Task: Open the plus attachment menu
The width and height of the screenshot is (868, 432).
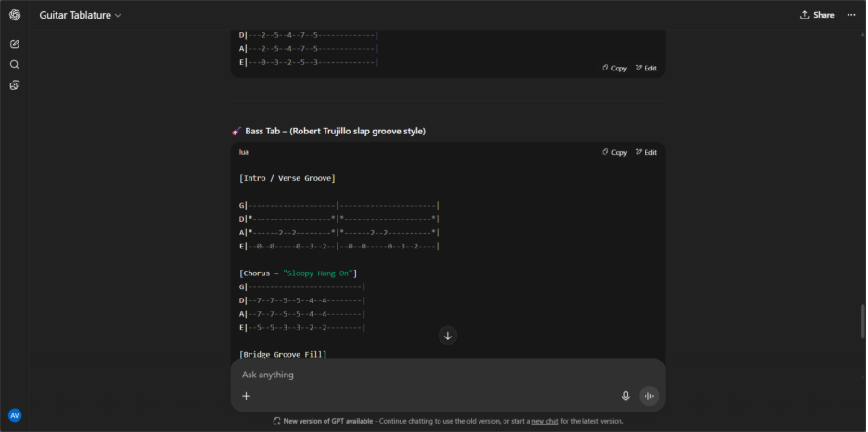Action: [x=247, y=396]
